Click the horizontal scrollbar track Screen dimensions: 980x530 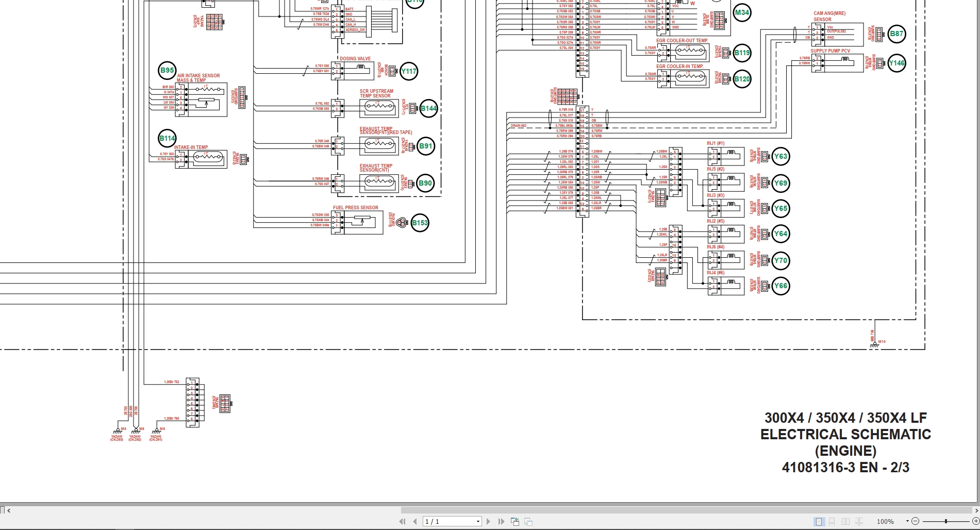[206, 510]
